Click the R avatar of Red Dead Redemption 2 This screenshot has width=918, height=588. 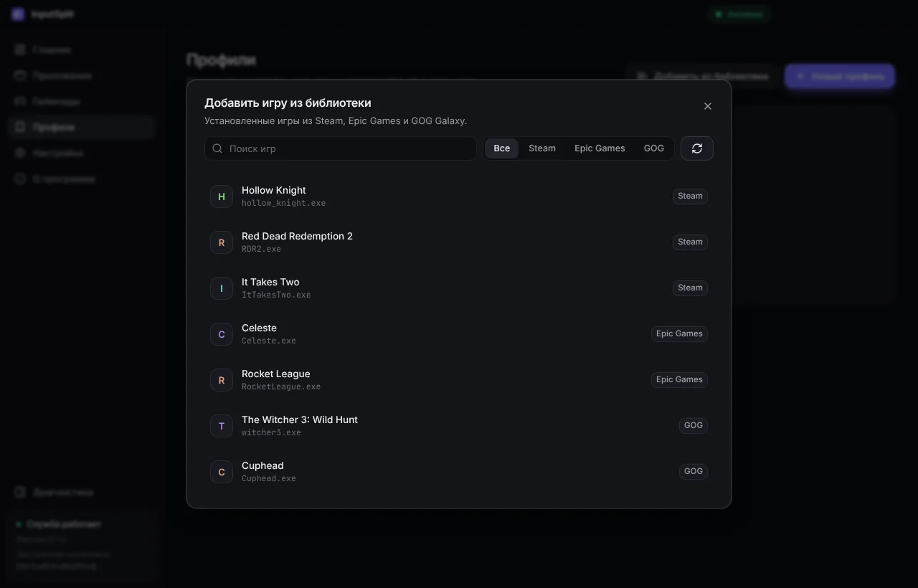tap(222, 242)
